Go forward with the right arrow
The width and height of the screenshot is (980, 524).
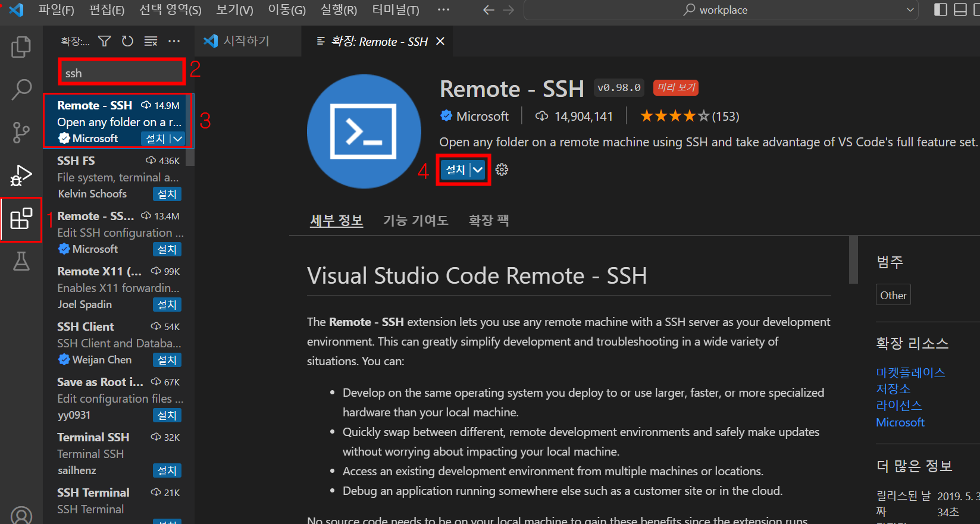click(x=508, y=10)
